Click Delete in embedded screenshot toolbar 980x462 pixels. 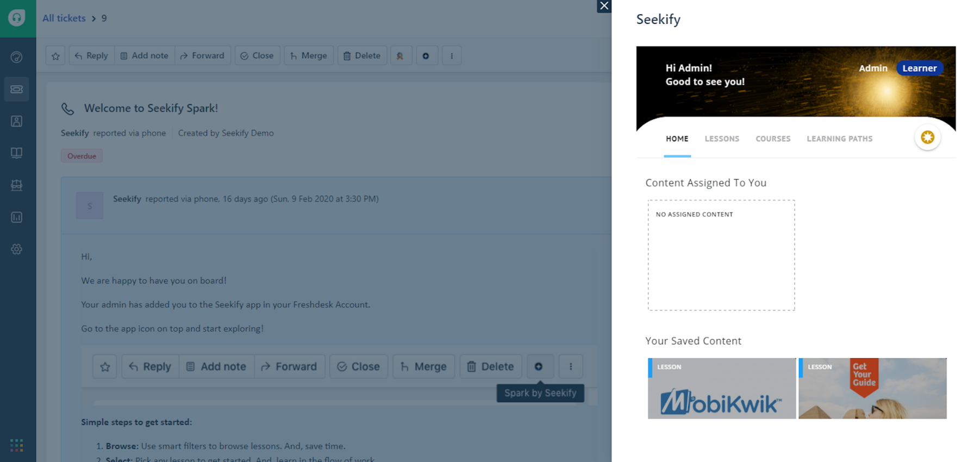(x=491, y=367)
